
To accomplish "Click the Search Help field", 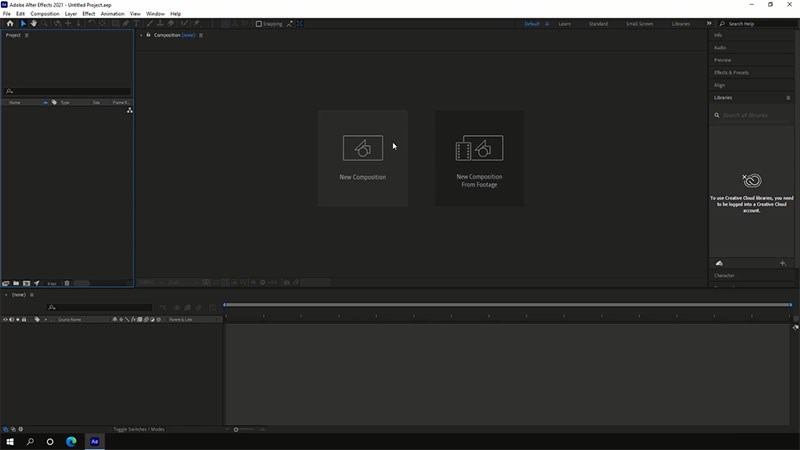I will click(x=758, y=23).
